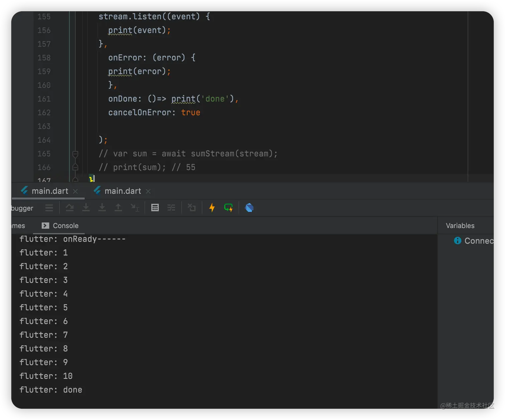Click 'print(error);' on line 159
Screen dimensions: 505x420
pos(139,72)
